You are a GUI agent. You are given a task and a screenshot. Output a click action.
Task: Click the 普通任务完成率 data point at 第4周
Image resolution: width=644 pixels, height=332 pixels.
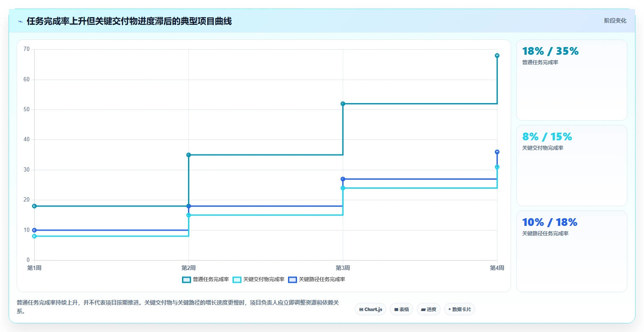497,56
